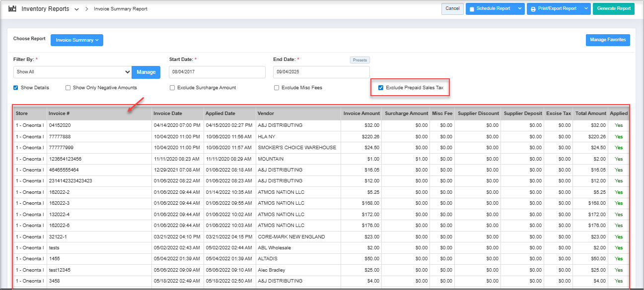Screen dimensions: 644x290
Task: Expand the Inventory Reports chevron menu
Action: 76,9
